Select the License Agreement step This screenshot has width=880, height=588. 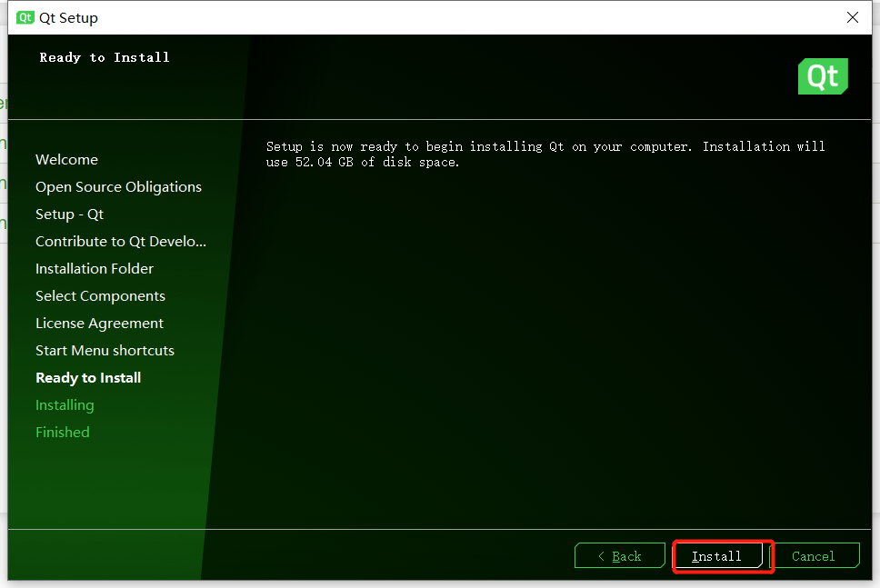(99, 324)
